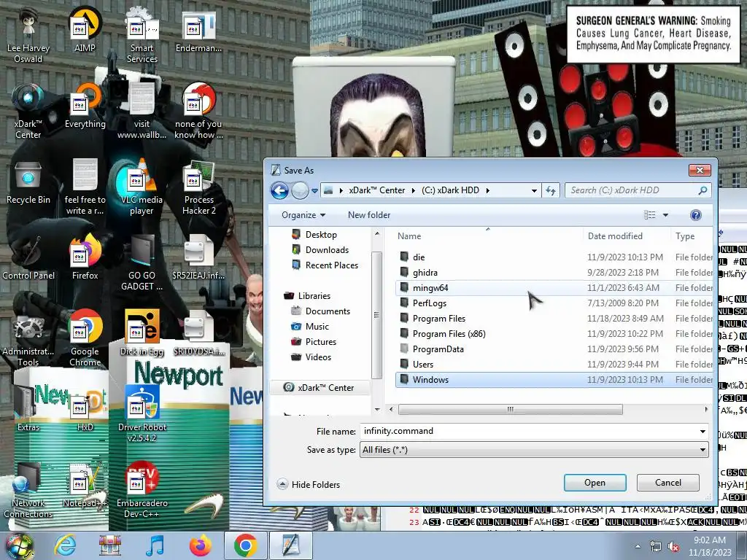Launch Process Hacker 2 desktop shortcut
Screen dimensions: 747x560
(198, 187)
